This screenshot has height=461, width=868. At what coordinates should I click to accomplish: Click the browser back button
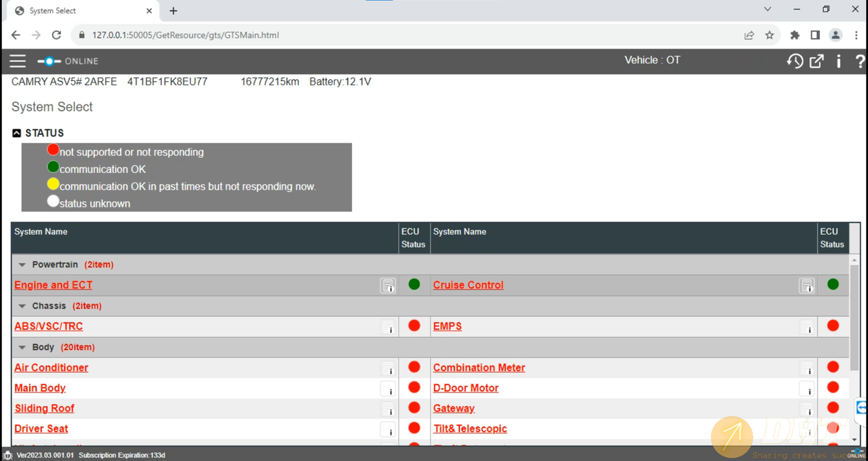coord(16,35)
